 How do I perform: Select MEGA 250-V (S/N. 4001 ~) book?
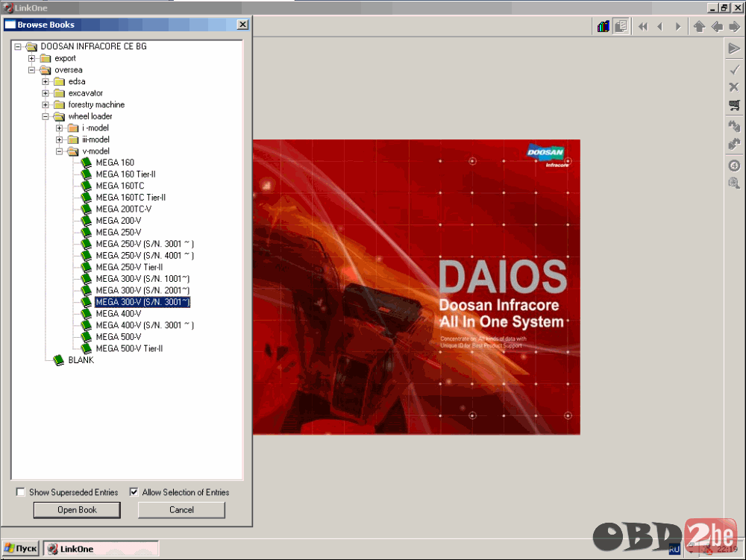(x=145, y=256)
